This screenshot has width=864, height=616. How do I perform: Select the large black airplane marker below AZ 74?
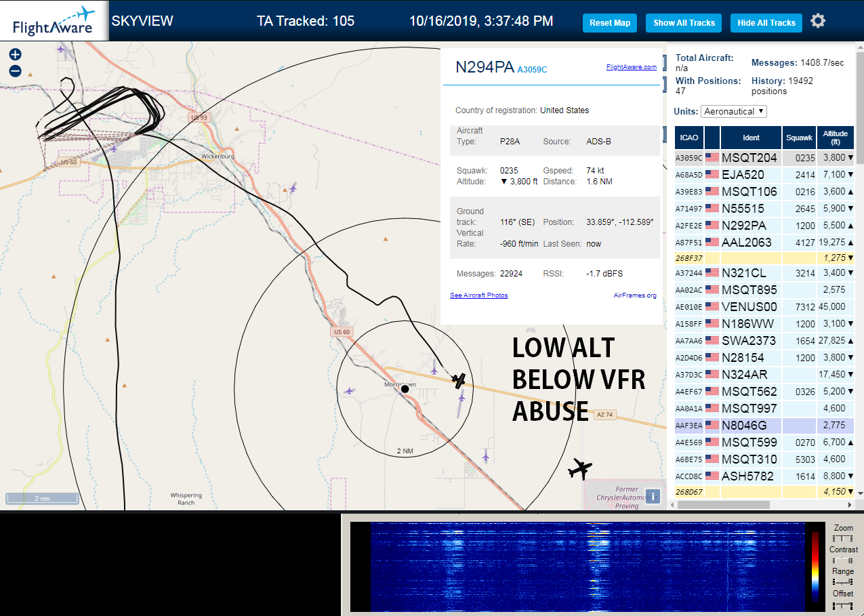tap(580, 468)
